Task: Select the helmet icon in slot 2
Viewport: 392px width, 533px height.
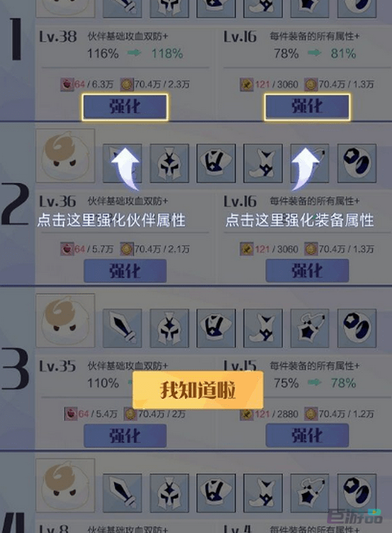Action: pyautogui.click(x=169, y=163)
